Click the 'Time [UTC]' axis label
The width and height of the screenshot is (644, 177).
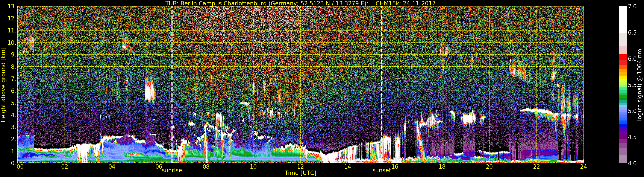pos(300,173)
